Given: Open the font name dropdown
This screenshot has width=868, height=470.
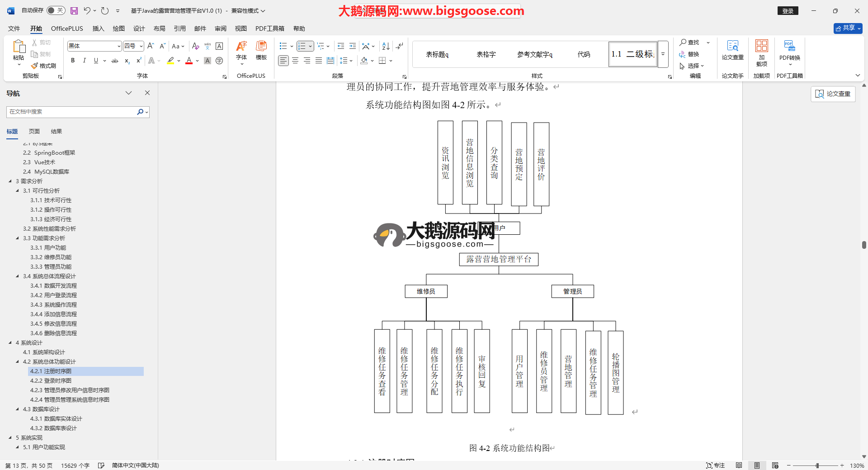Looking at the screenshot, I should click(x=119, y=46).
